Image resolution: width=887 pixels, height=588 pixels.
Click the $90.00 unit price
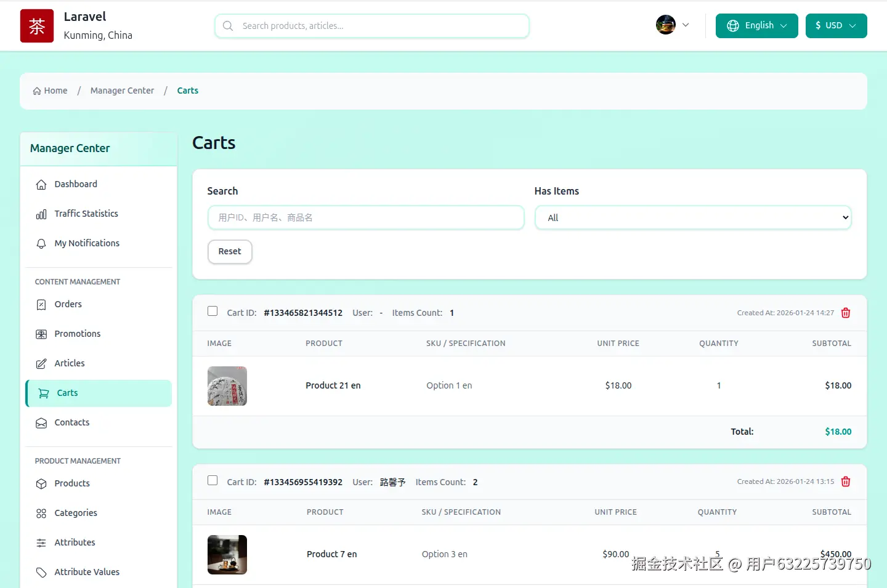[616, 554]
